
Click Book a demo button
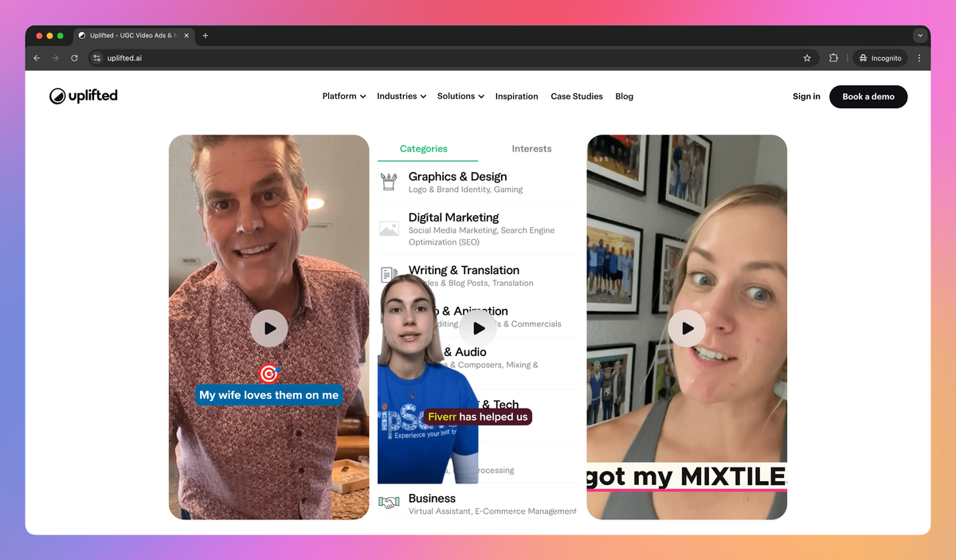(x=868, y=96)
